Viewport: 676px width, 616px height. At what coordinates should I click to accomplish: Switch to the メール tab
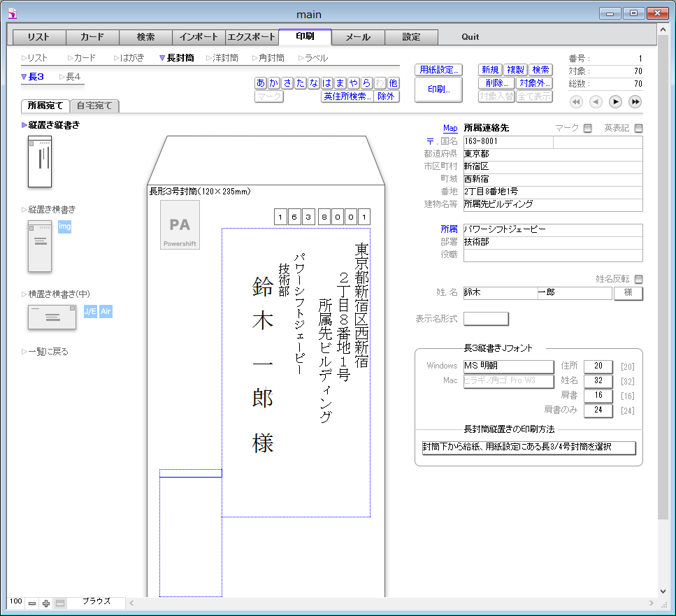tap(358, 37)
